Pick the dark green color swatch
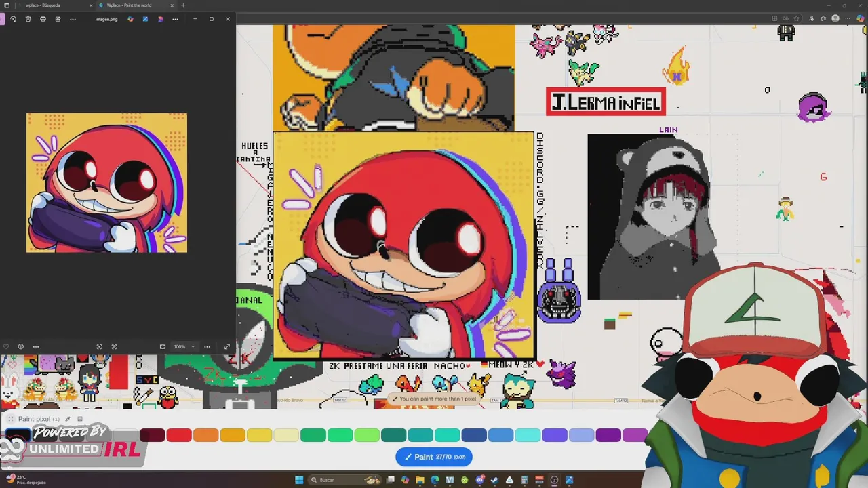 click(x=313, y=435)
